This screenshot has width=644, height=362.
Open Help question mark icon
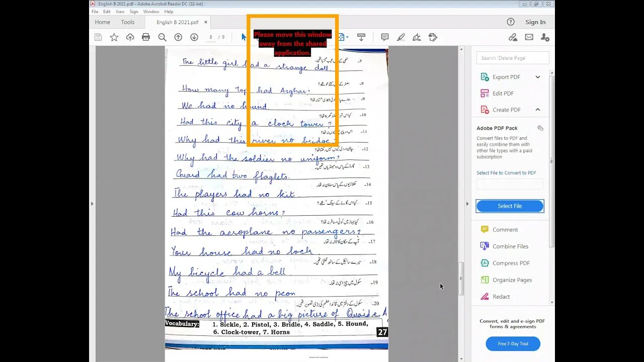coord(511,22)
